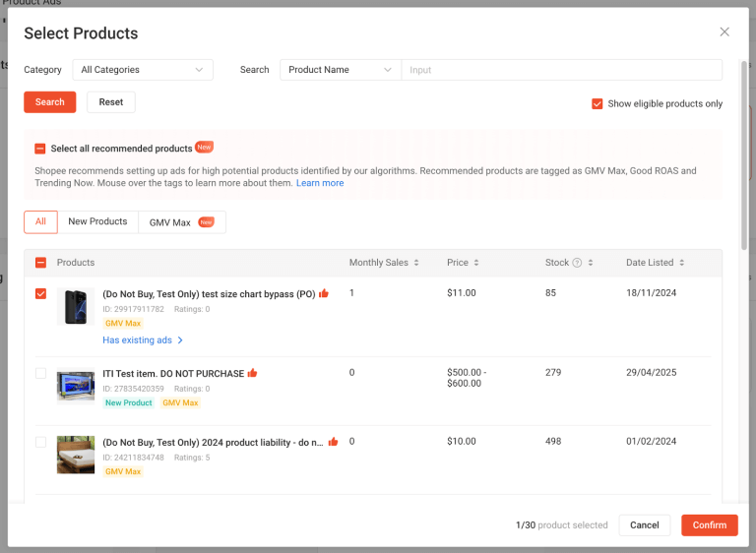Toggle the Products header select-all checkbox
Screen dimensions: 756x553
[x=40, y=263]
